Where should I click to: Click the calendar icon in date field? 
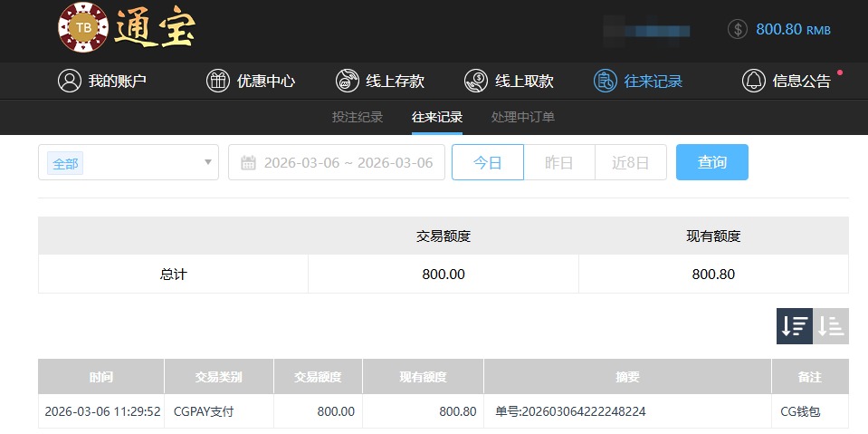pos(248,163)
